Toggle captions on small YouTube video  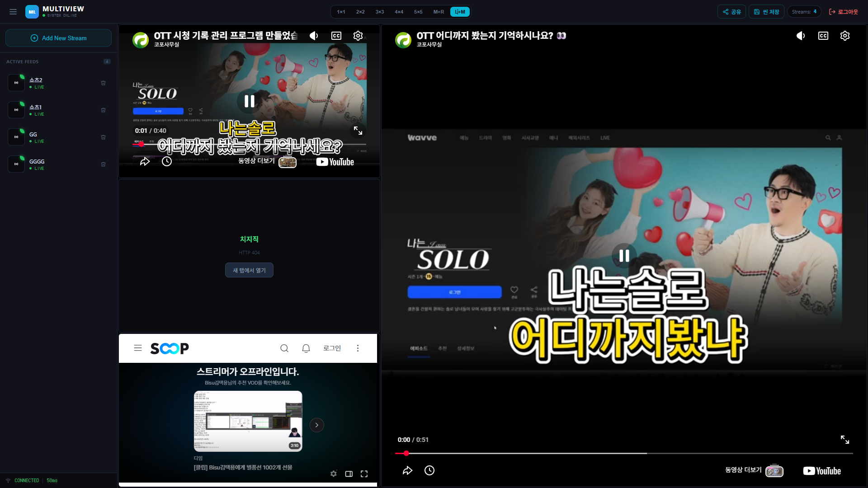point(336,36)
